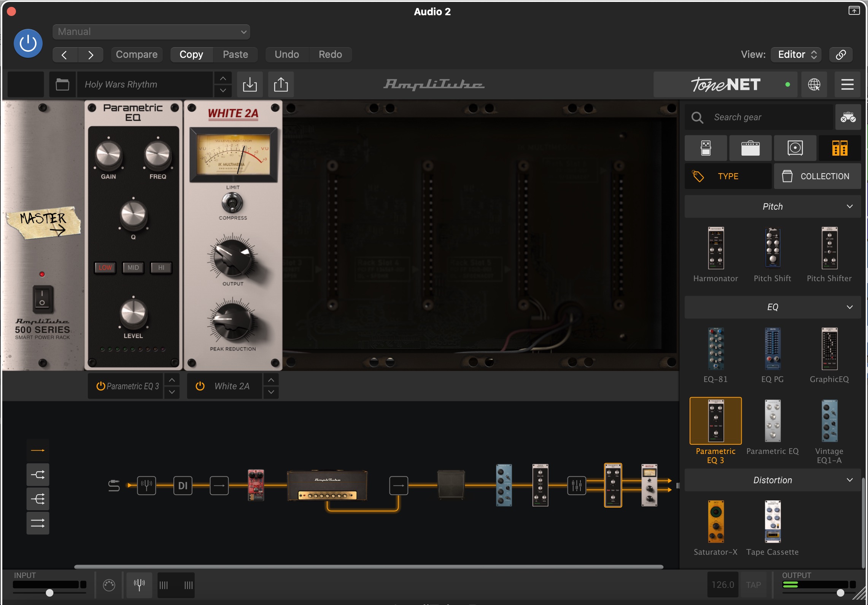Click the link chain icon
Image resolution: width=868 pixels, height=605 pixels.
click(841, 54)
